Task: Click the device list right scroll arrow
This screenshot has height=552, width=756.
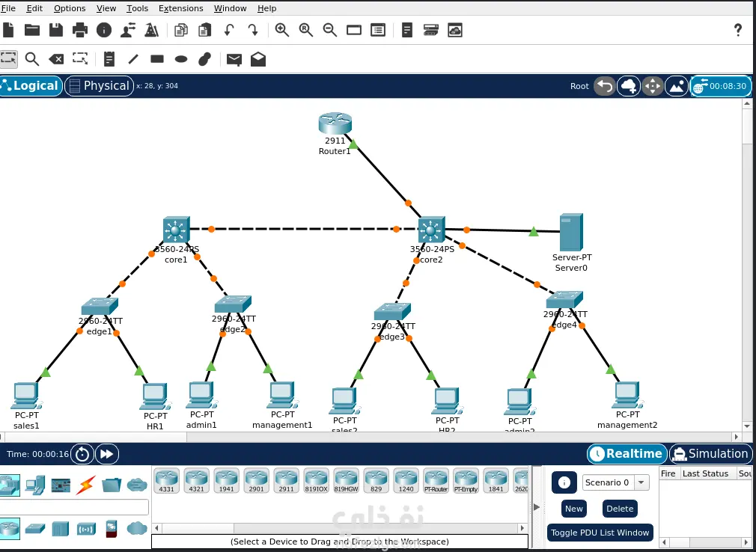Action: (x=522, y=528)
